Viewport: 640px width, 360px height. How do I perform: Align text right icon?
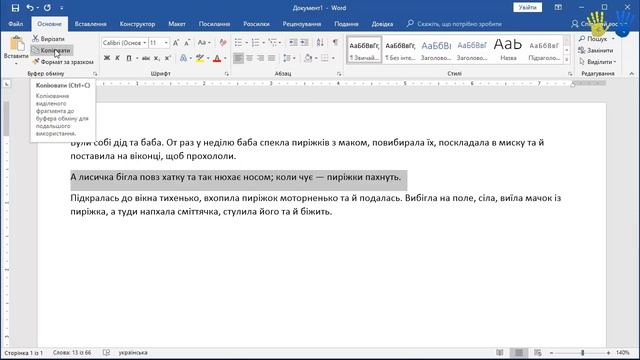coord(260,58)
